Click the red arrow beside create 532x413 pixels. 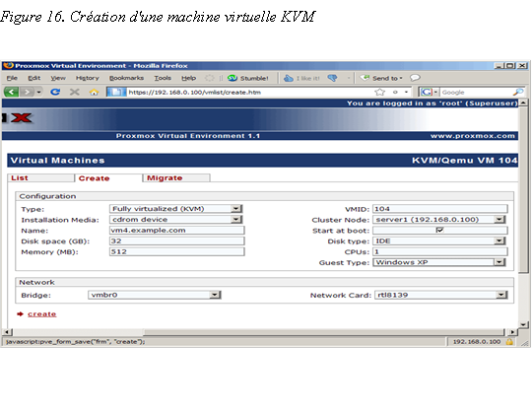21,313
